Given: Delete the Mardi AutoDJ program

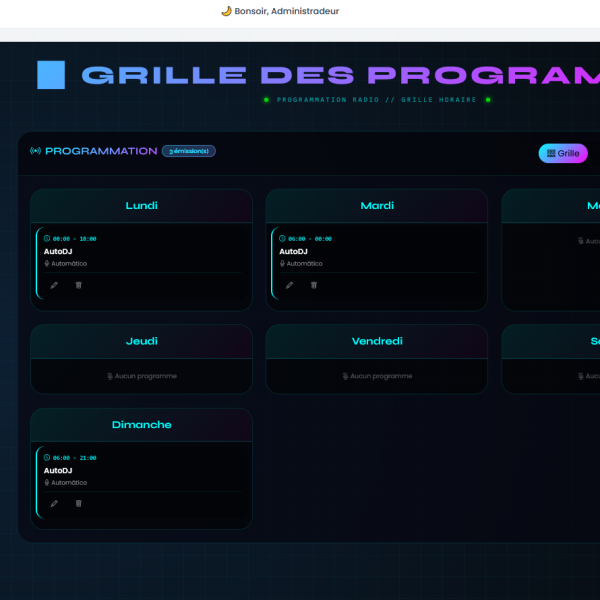Looking at the screenshot, I should tap(314, 285).
